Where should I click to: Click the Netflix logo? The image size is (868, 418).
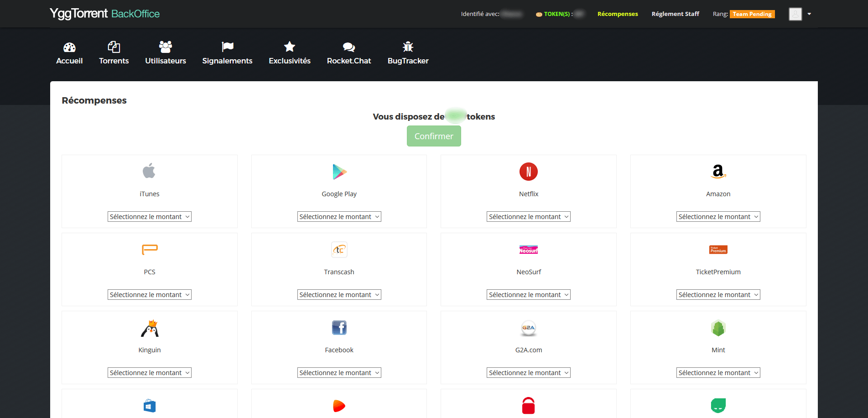click(x=529, y=172)
